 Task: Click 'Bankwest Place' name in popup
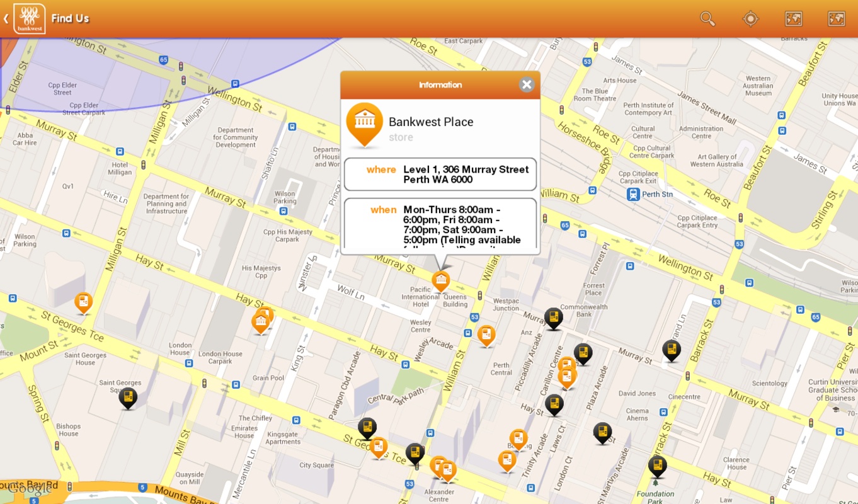(x=431, y=122)
